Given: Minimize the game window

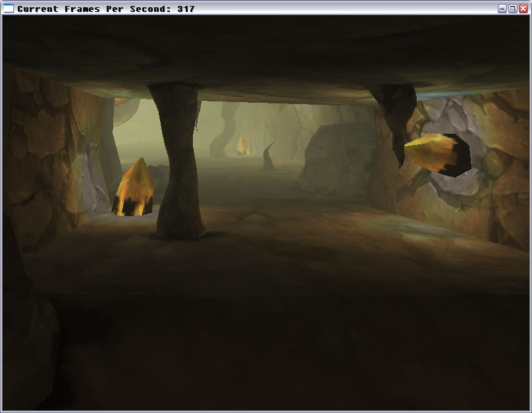Looking at the screenshot, I should coord(502,9).
